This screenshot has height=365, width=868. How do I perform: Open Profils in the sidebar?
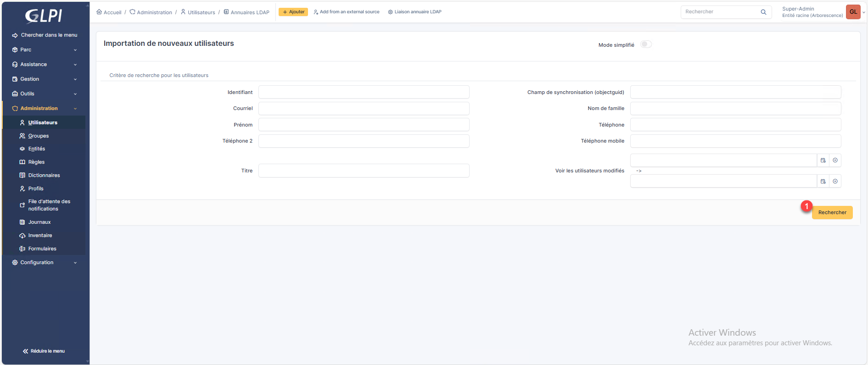coord(36,188)
